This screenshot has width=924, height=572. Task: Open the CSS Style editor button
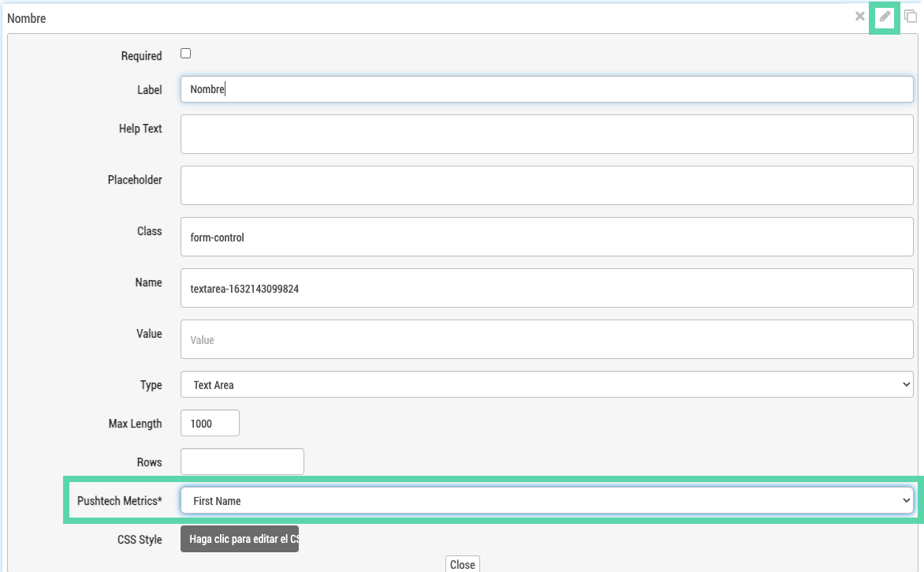240,539
